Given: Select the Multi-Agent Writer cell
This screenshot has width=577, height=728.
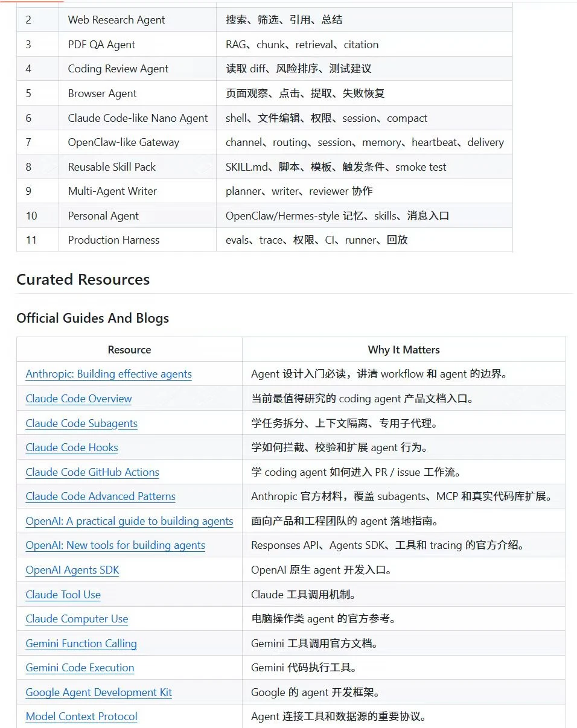Looking at the screenshot, I should point(138,191).
